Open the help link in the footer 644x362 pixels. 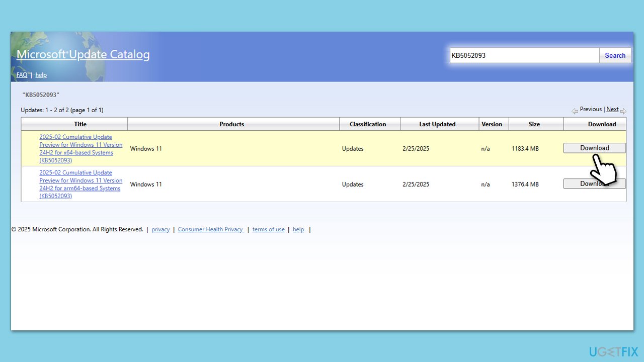pos(298,229)
